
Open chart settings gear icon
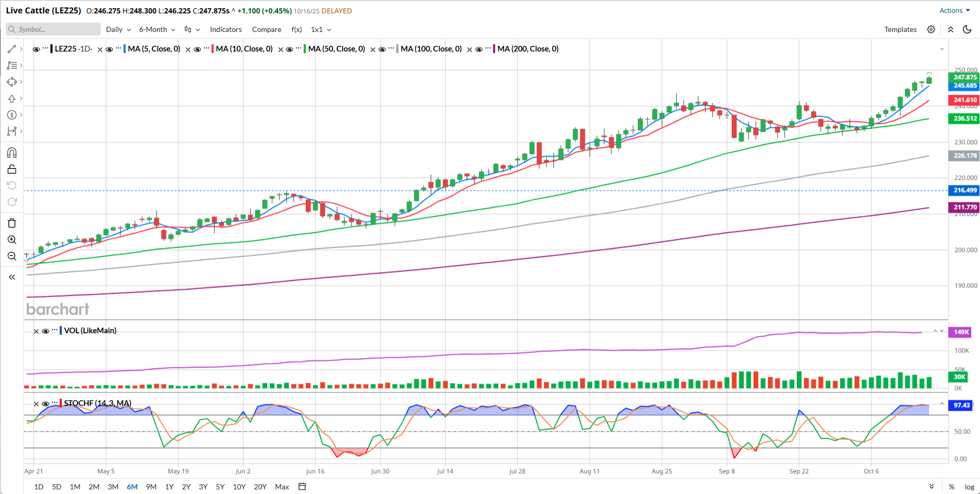coord(931,29)
